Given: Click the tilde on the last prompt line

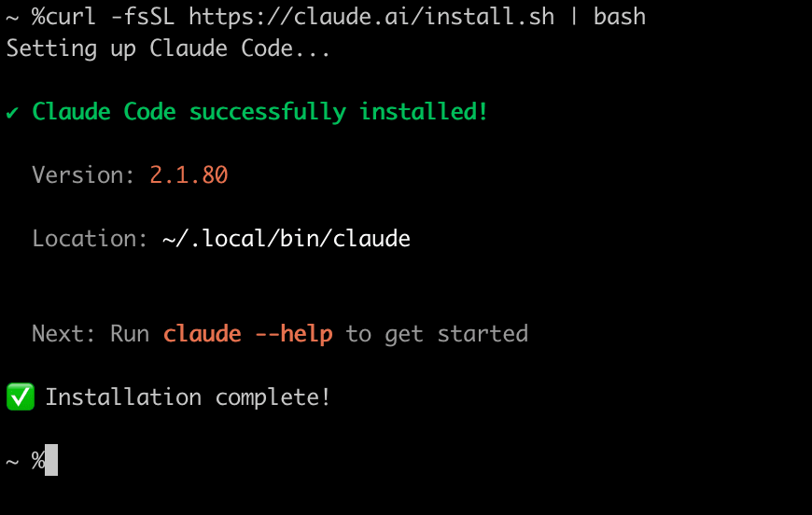Looking at the screenshot, I should [x=12, y=461].
